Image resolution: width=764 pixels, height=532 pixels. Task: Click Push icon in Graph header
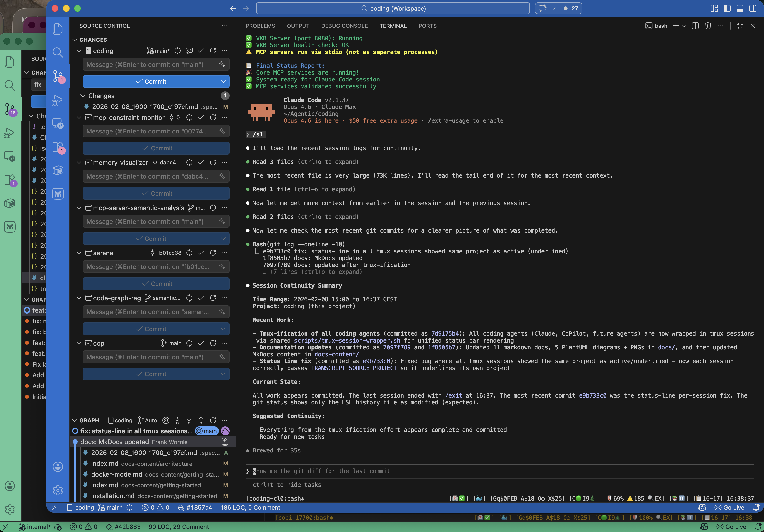201,421
